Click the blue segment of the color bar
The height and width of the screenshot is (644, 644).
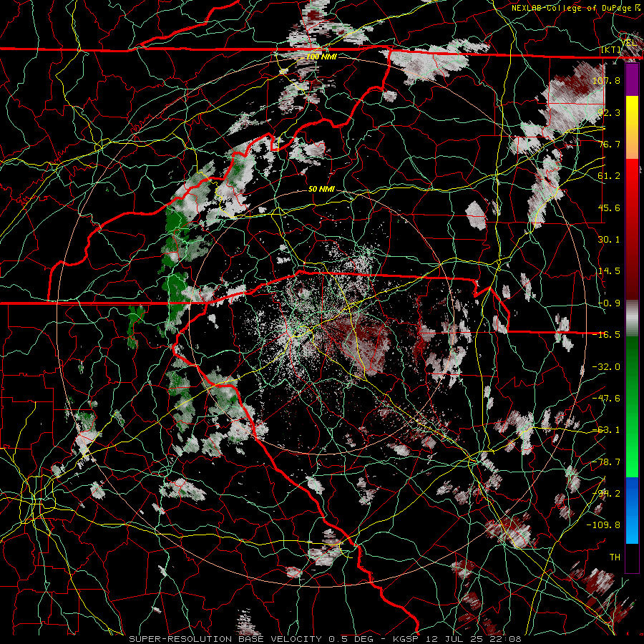coord(632,510)
